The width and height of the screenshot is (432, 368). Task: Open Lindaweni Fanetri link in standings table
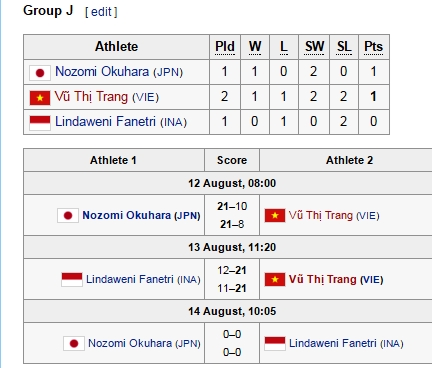(105, 122)
